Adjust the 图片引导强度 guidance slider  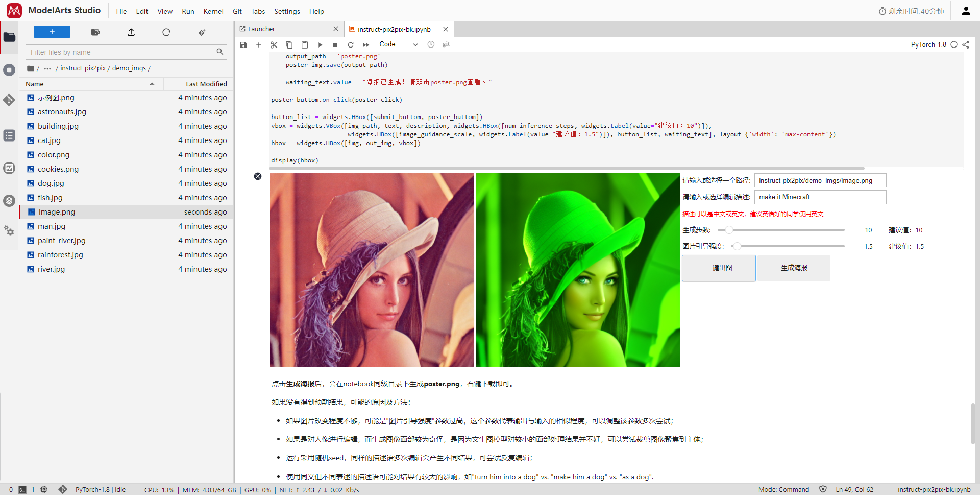(788, 246)
